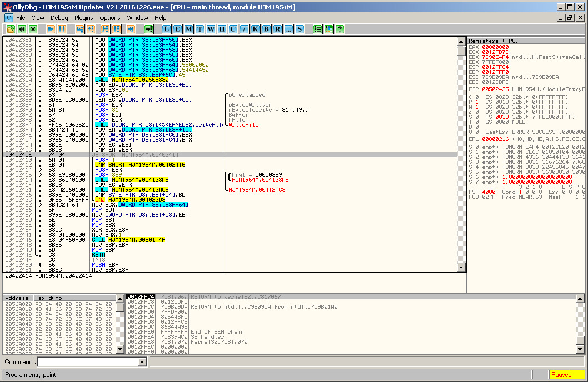
Task: Click the Address column header in dump
Action: 18,298
